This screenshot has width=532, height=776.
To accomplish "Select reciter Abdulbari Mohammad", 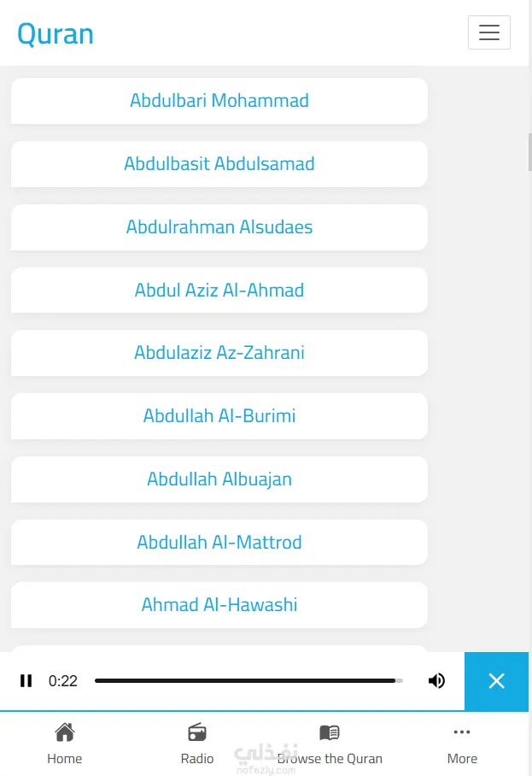I will point(219,101).
